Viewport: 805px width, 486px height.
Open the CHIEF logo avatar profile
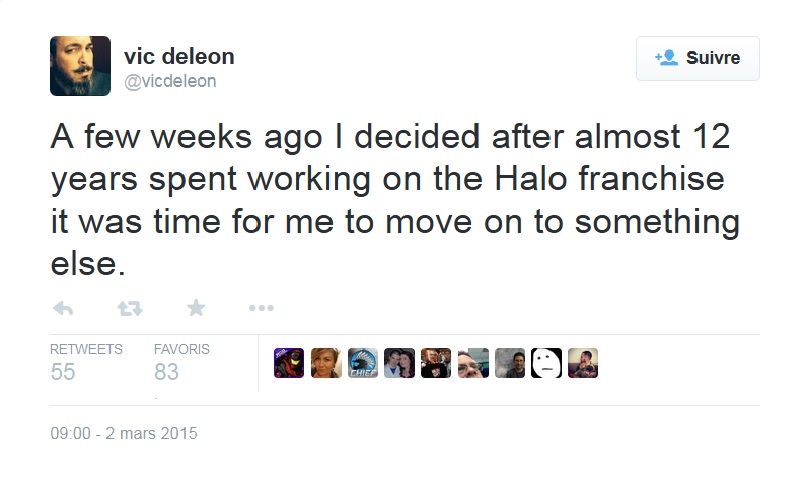click(x=363, y=363)
